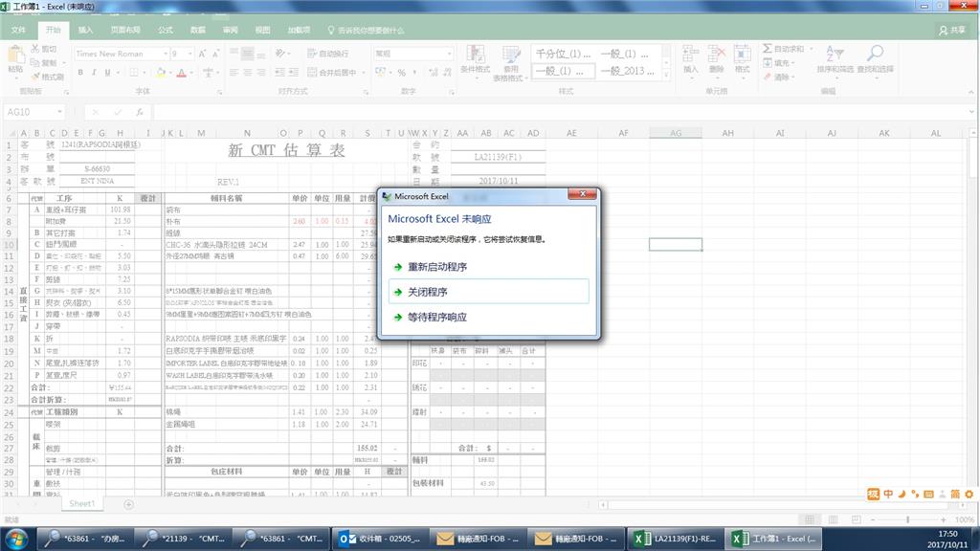The image size is (980, 551).
Task: Switch to the Data (数据) tab
Action: pos(198,30)
